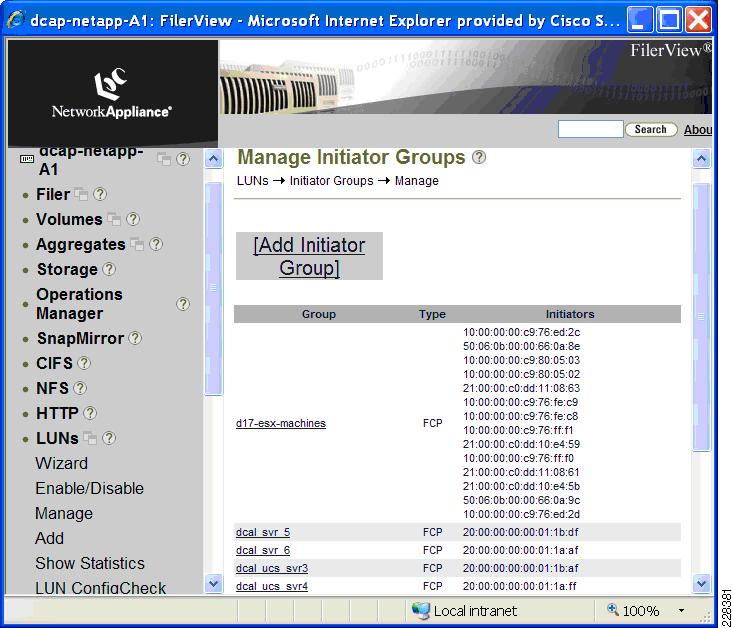The width and height of the screenshot is (732, 628).
Task: Click the Network Appliance logo
Action: tap(112, 92)
